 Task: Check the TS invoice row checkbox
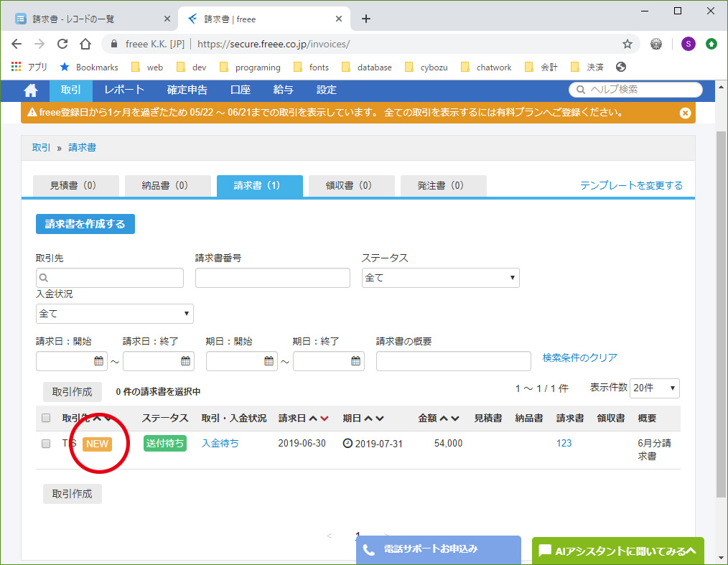[x=46, y=444]
